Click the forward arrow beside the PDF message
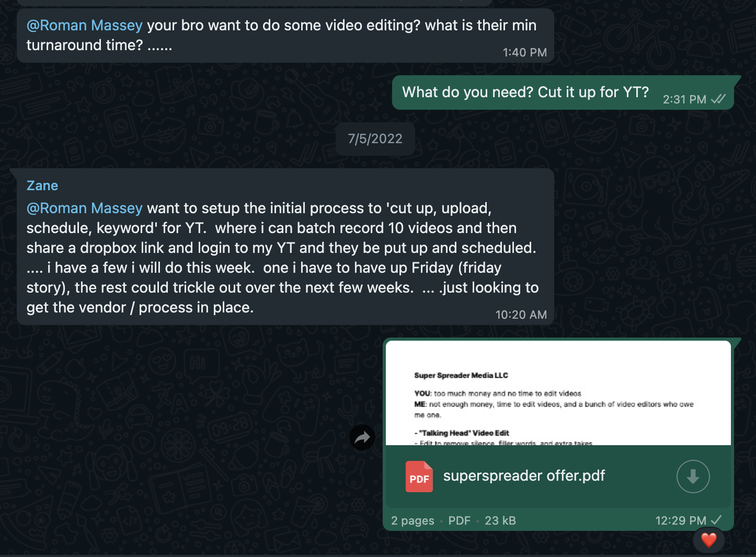Viewport: 756px width, 557px height. click(x=363, y=437)
